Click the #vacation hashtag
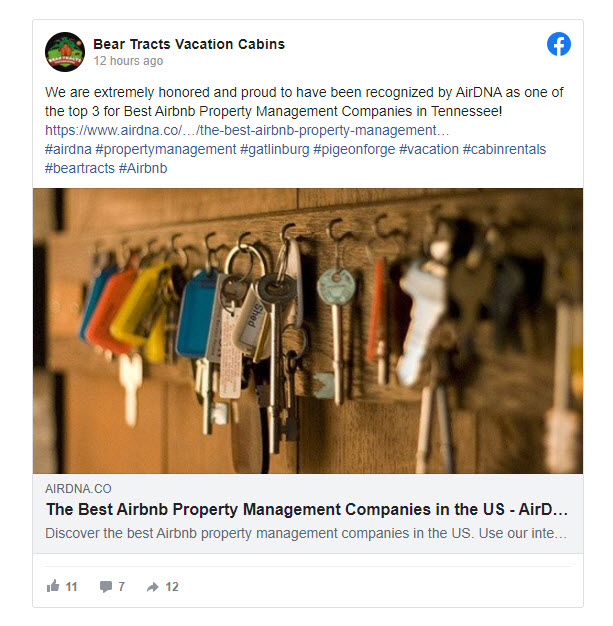This screenshot has height=626, width=613. click(429, 149)
